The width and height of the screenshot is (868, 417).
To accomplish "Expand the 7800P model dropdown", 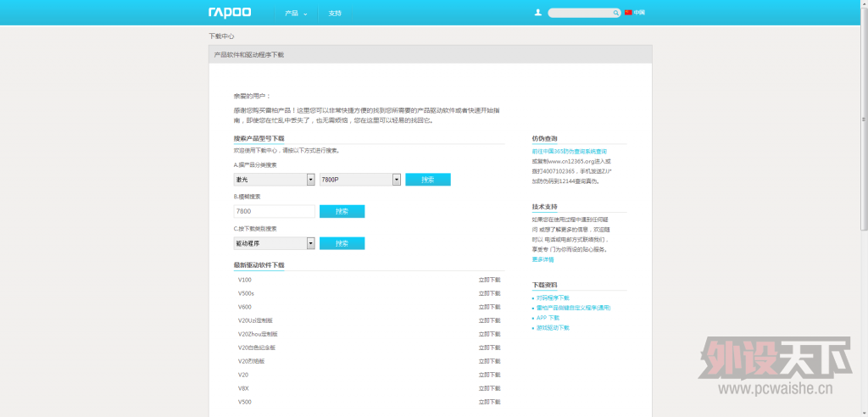I will pyautogui.click(x=360, y=180).
